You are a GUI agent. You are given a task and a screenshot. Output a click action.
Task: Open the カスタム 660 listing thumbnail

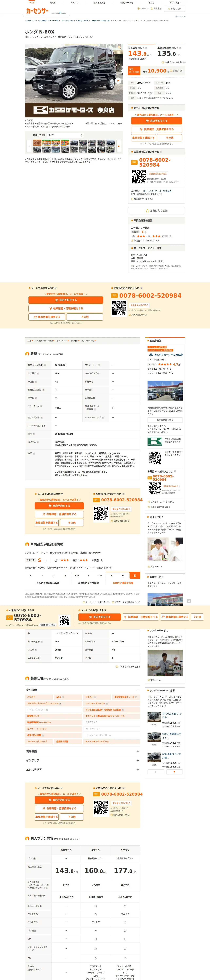coord(154,717)
